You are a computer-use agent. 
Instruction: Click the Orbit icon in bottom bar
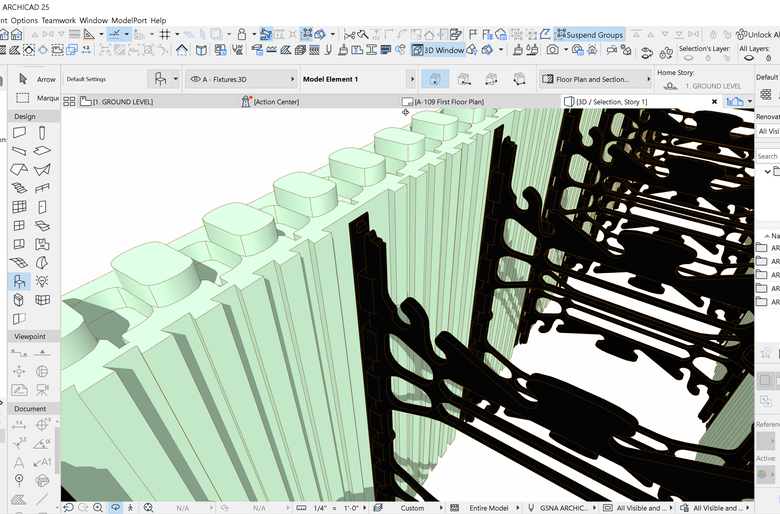tap(115, 507)
